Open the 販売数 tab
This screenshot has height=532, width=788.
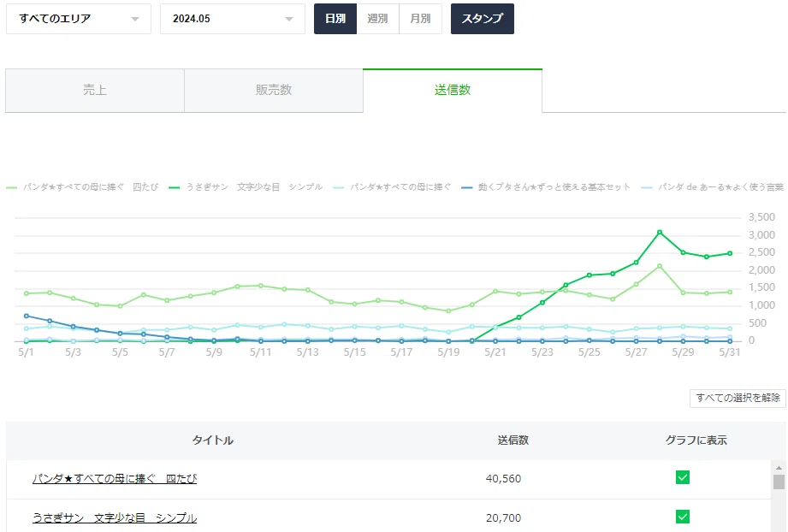[274, 91]
